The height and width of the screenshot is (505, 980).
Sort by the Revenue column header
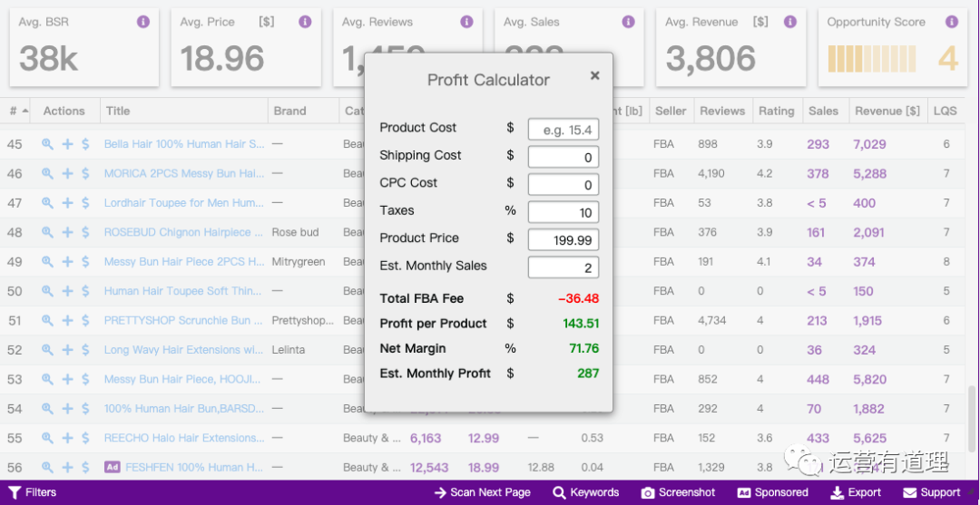[887, 111]
